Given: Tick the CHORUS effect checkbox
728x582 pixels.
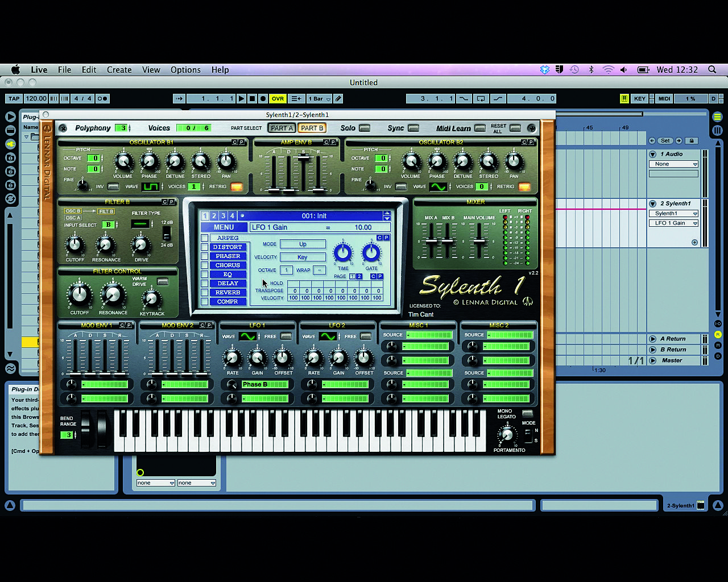Looking at the screenshot, I should click(204, 265).
